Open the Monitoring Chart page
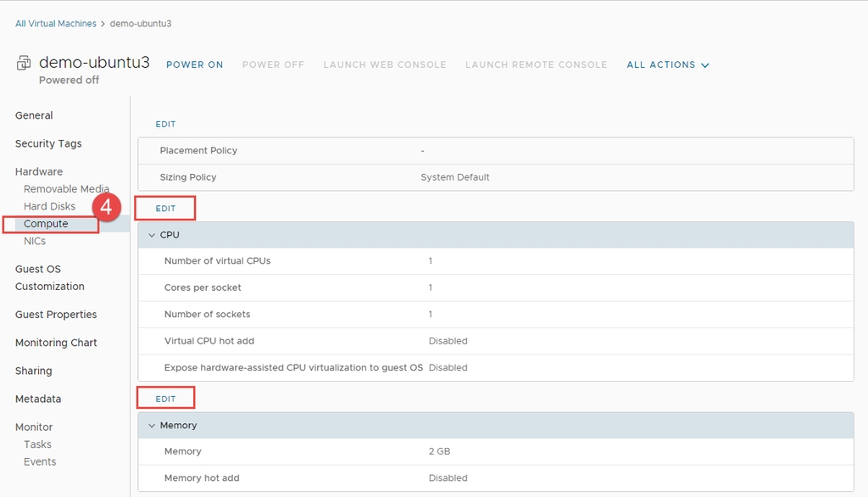Screen dimensions: 868x497 point(56,343)
